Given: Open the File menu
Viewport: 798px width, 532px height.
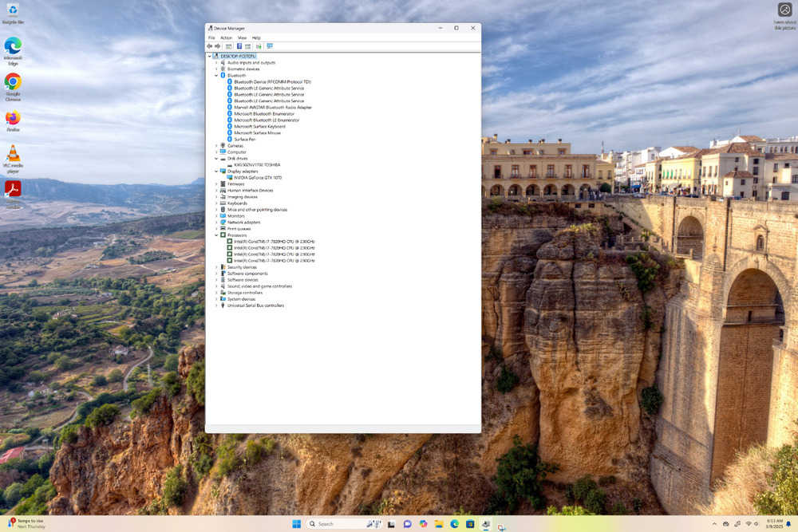Looking at the screenshot, I should [x=211, y=37].
